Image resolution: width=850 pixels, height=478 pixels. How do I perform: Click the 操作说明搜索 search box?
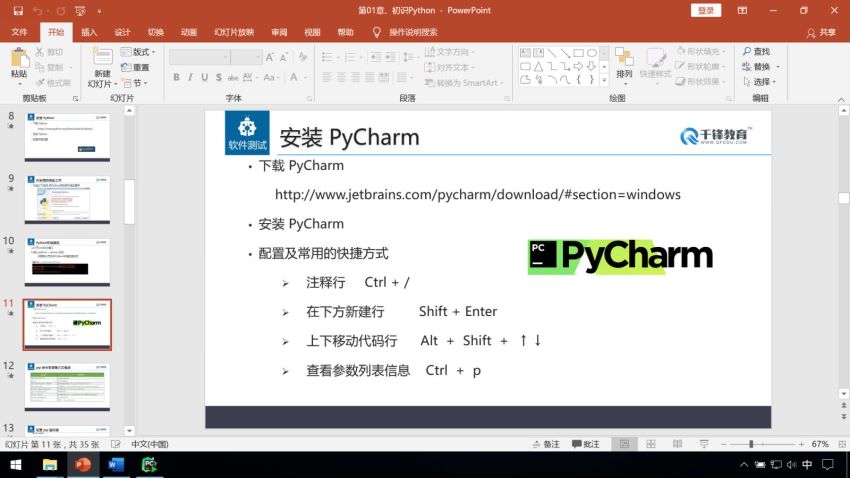click(x=413, y=32)
